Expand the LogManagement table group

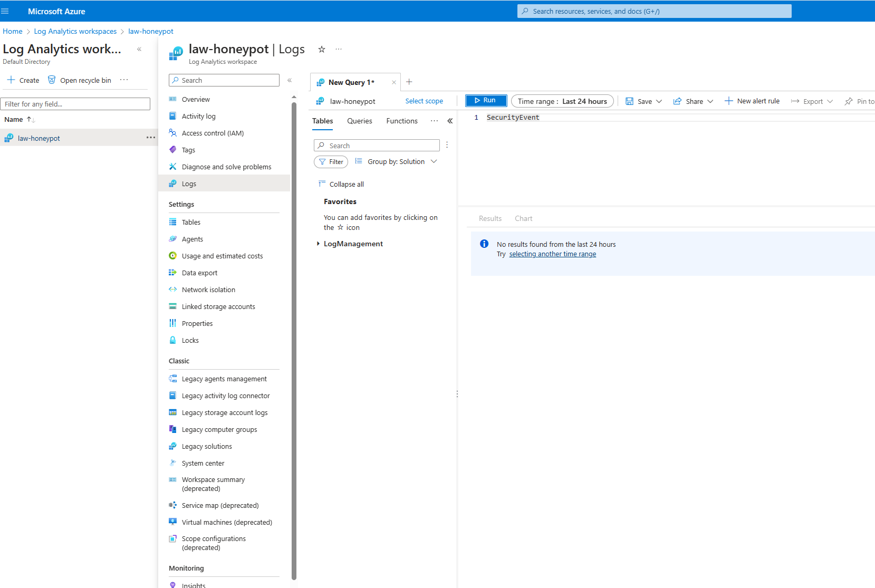[318, 244]
